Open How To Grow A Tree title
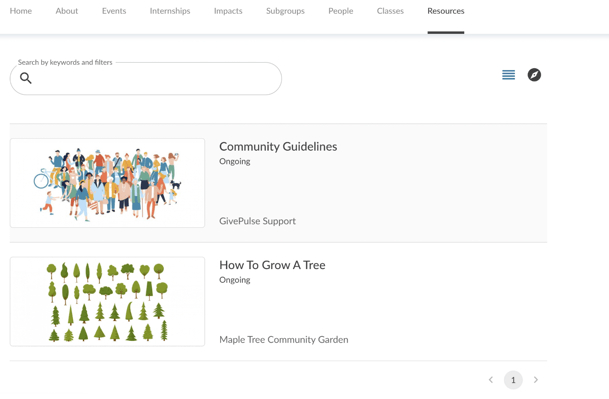 click(x=272, y=265)
